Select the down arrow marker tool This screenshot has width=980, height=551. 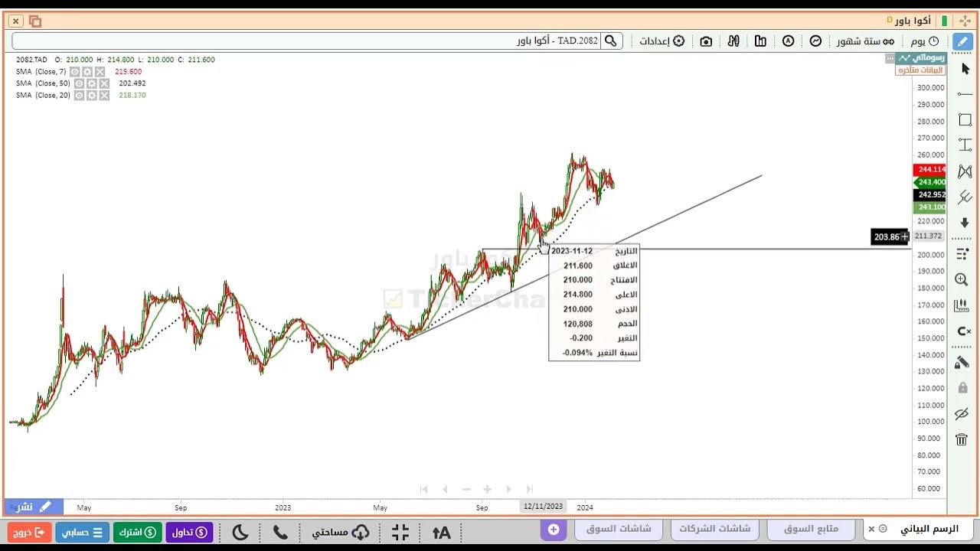coord(965,223)
